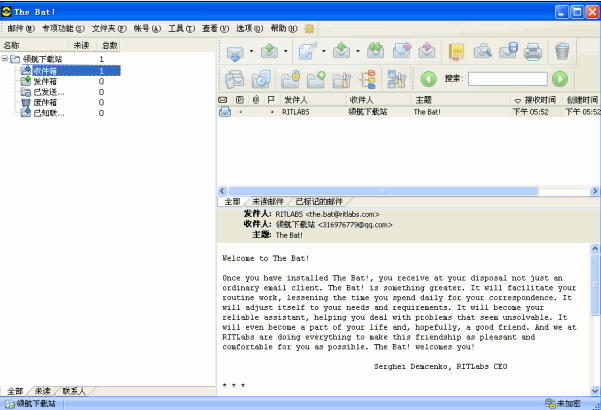
Task: Open the 专项功能(S) menu
Action: (63, 28)
